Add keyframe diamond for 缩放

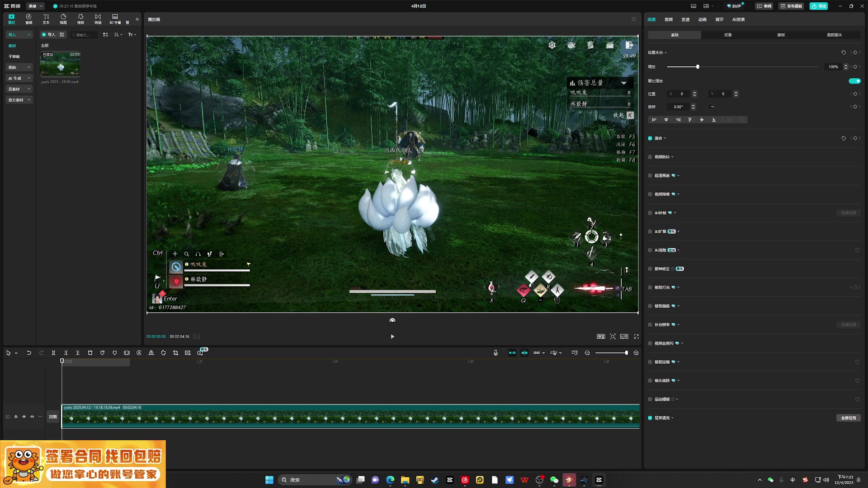[855, 67]
